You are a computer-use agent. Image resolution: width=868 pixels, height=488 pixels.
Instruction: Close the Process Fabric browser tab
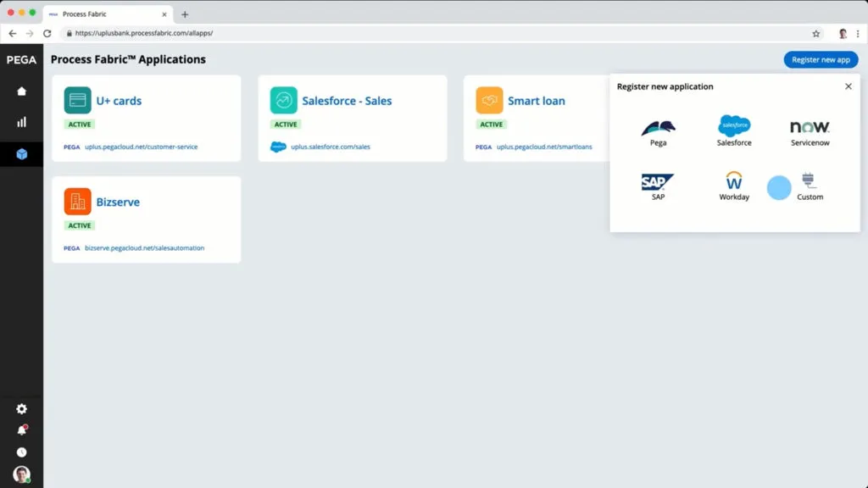coord(164,14)
